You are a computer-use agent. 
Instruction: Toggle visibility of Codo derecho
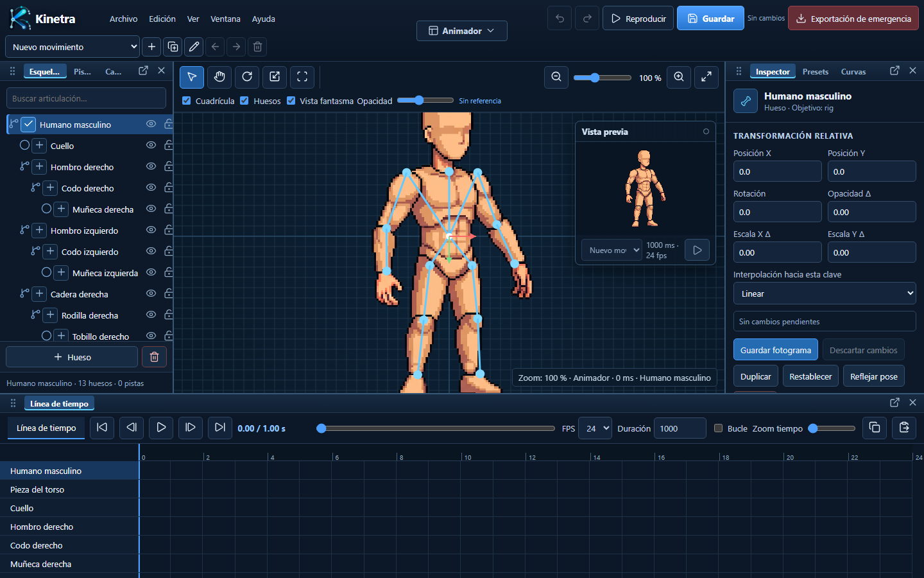pos(151,188)
